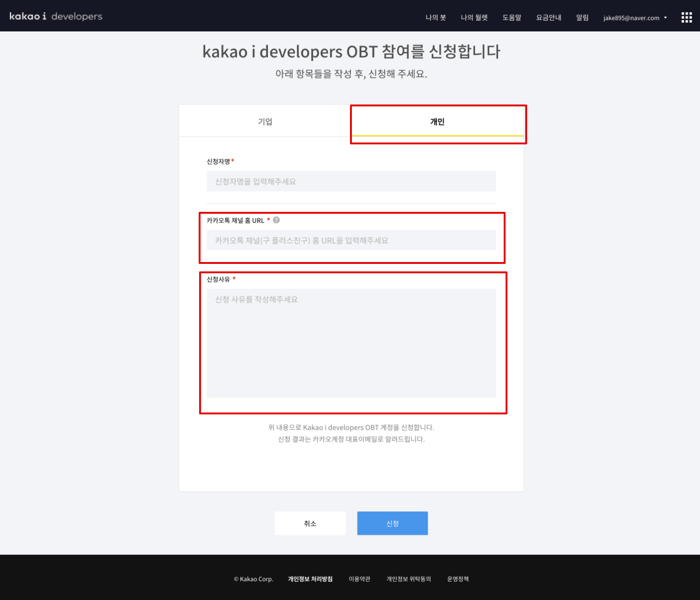
Task: Open the 개인정보 처리방침 link
Action: tap(310, 579)
